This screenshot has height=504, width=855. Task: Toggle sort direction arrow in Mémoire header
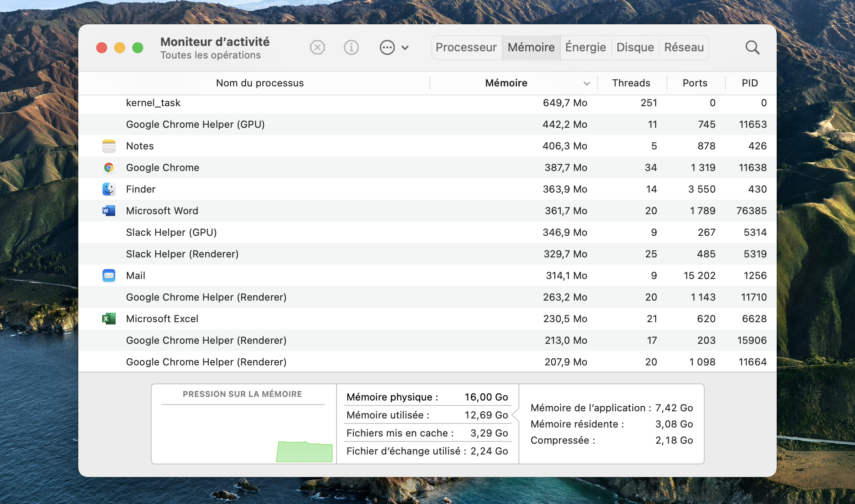pyautogui.click(x=586, y=83)
